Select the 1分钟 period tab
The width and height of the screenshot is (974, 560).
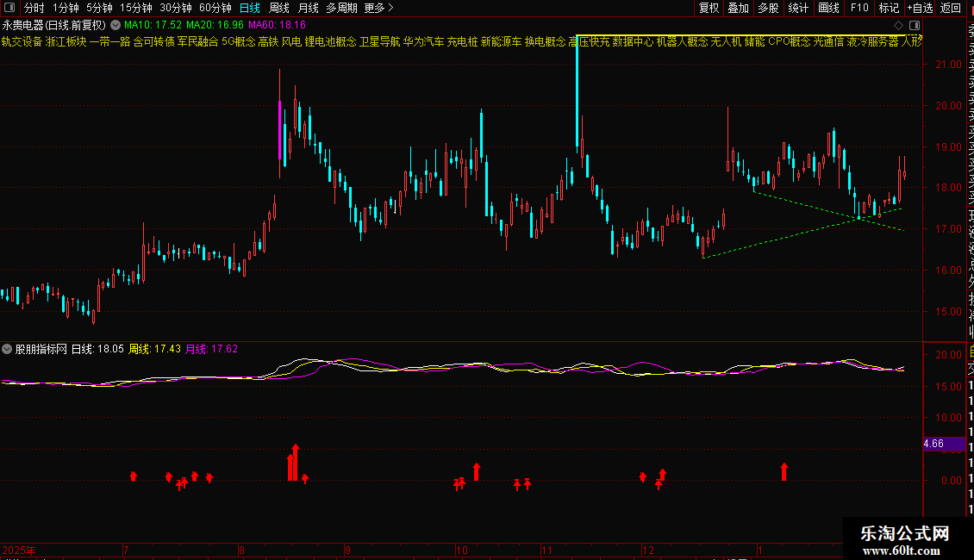pos(66,8)
